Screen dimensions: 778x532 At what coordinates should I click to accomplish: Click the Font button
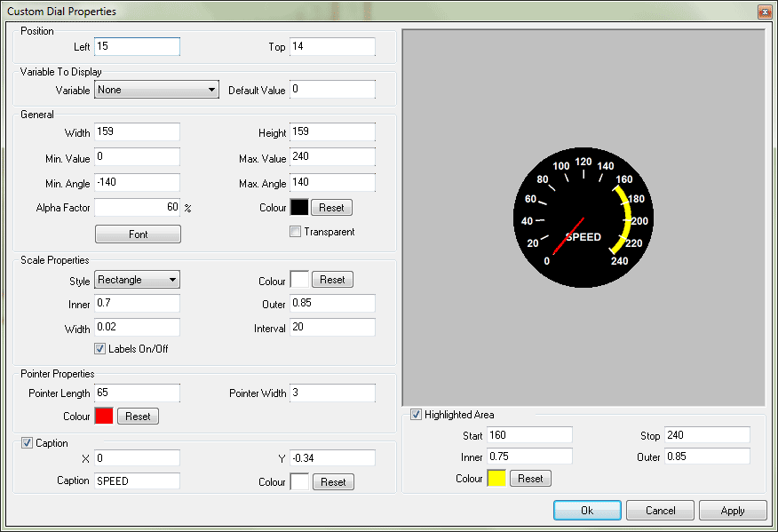pos(138,234)
